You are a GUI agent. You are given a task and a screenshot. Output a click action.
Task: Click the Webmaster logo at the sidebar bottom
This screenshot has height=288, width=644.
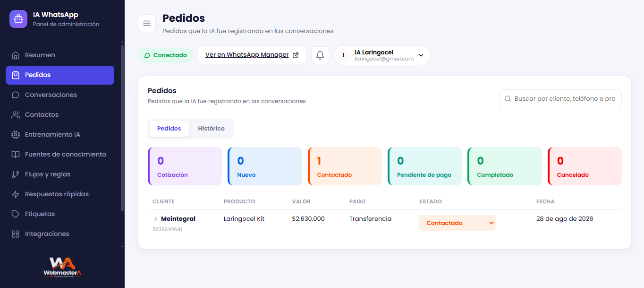click(x=62, y=267)
